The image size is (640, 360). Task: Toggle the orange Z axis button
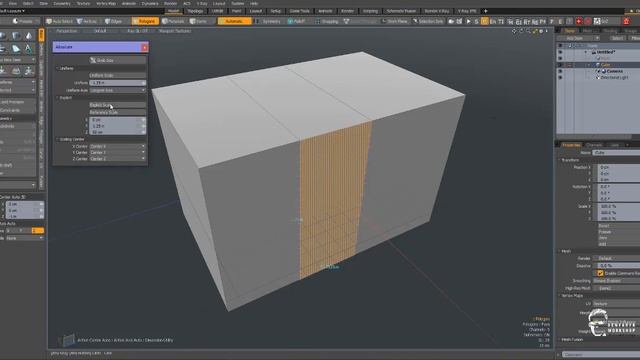pyautogui.click(x=37, y=231)
